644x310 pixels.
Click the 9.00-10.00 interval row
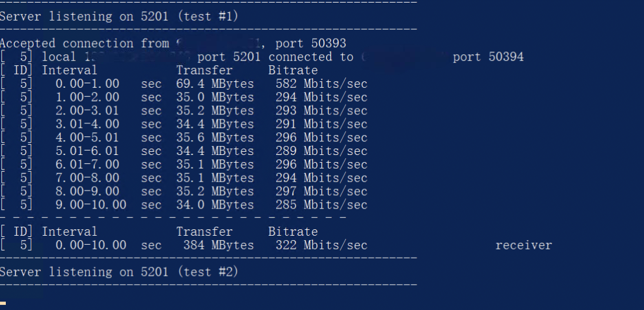[91, 205]
